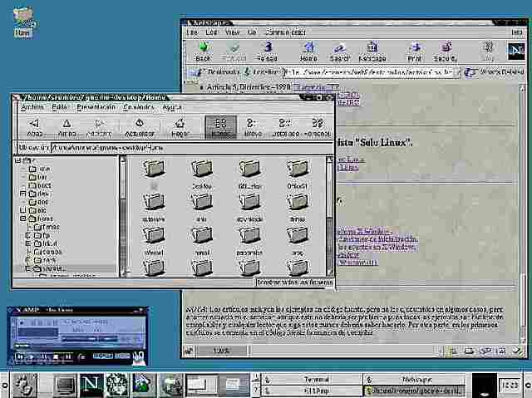Open the Home desktop icon
The image size is (532, 398).
point(23,22)
